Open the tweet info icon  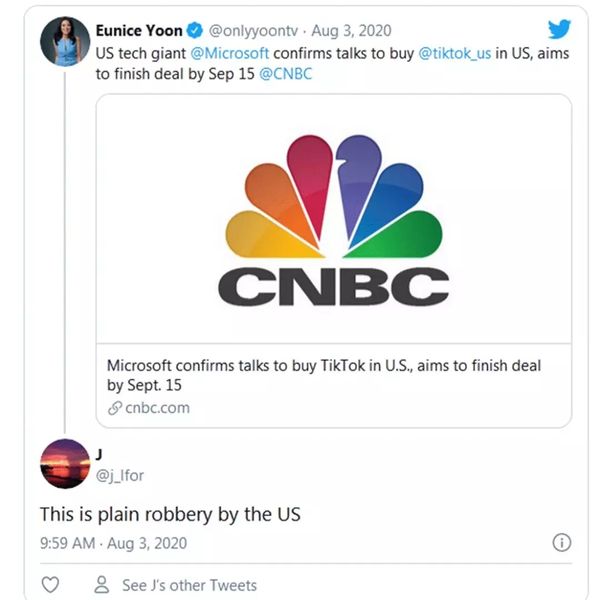click(562, 543)
